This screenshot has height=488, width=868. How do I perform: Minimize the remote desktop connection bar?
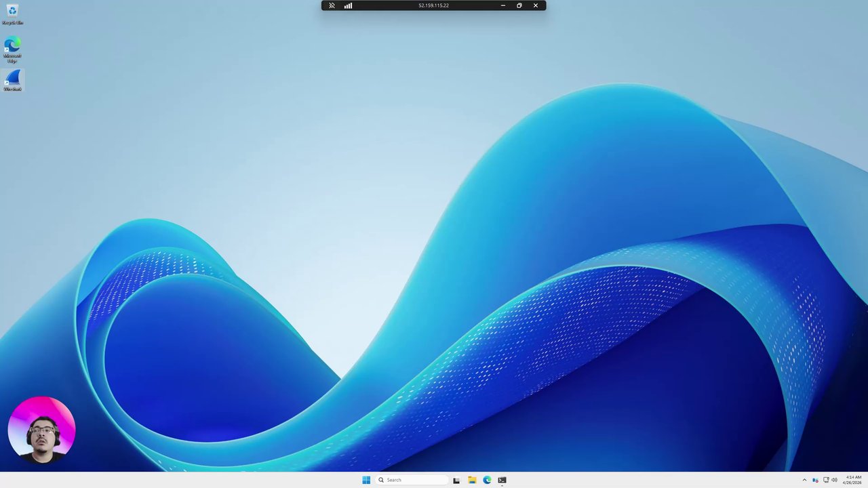click(502, 5)
